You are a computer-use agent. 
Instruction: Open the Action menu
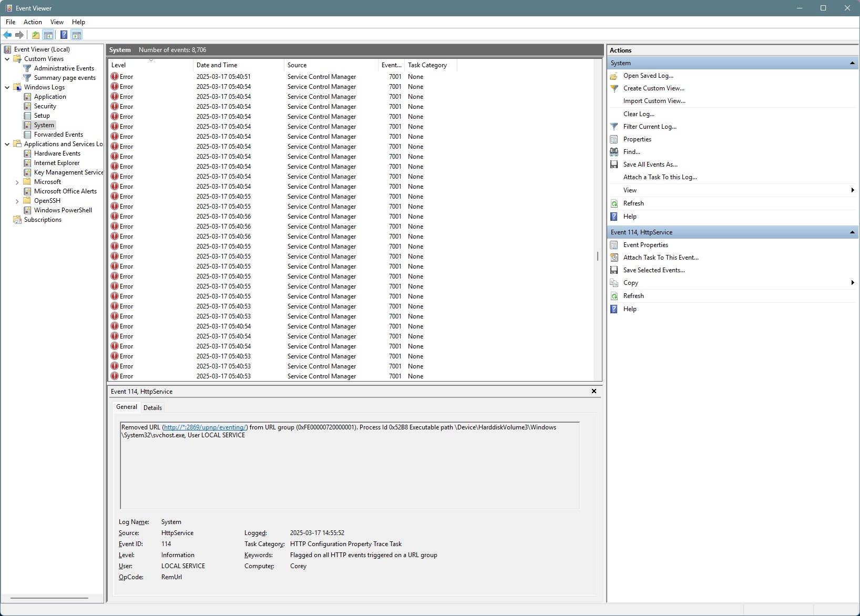pyautogui.click(x=33, y=22)
